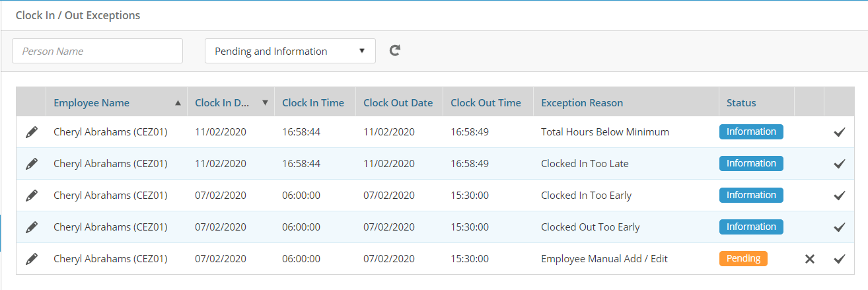
Task: Click the orange Pending status badge
Action: point(743,258)
